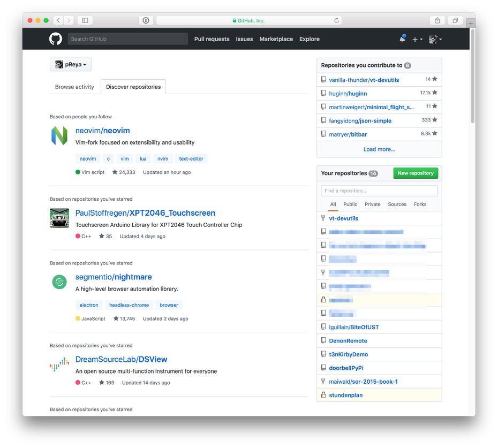Click DreamSourceLab logo avatar
Screen dimensions: 498x448
[59, 364]
